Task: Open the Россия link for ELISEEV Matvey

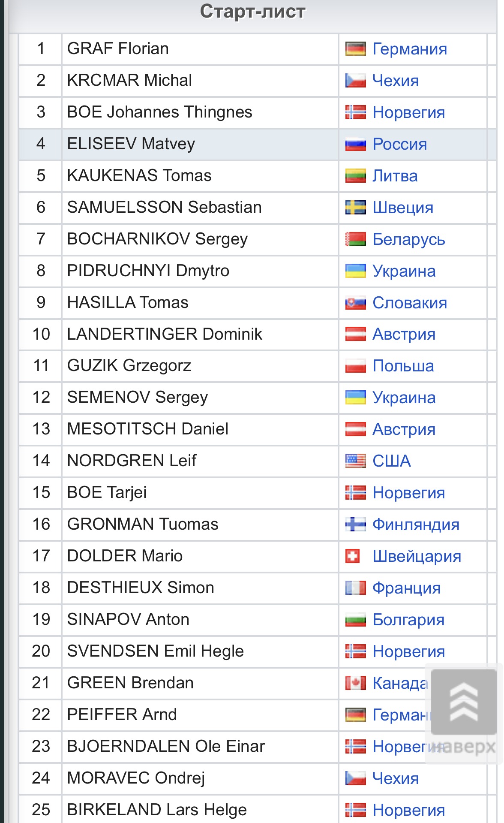Action: pyautogui.click(x=399, y=144)
